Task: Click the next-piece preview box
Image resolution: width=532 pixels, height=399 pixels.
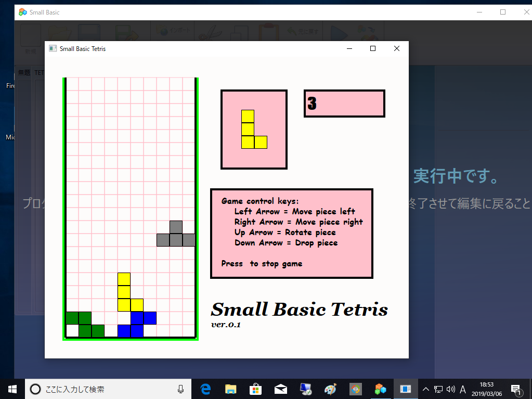Action: tap(254, 129)
